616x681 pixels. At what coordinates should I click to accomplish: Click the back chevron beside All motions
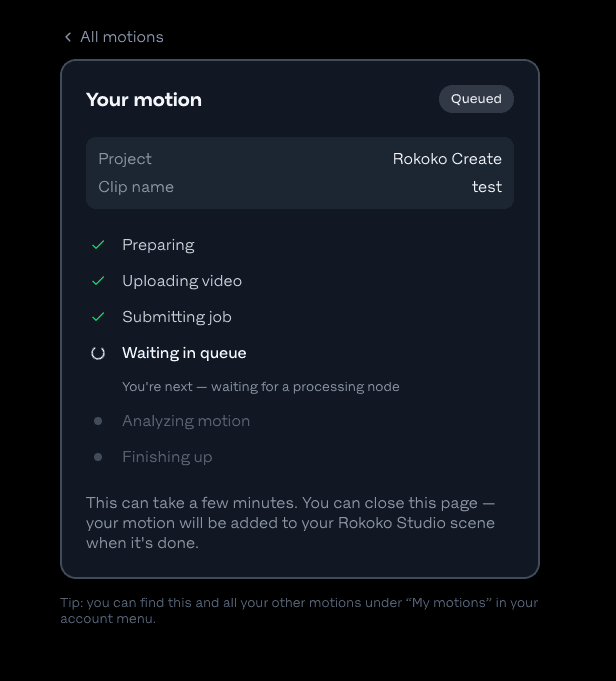tap(68, 37)
